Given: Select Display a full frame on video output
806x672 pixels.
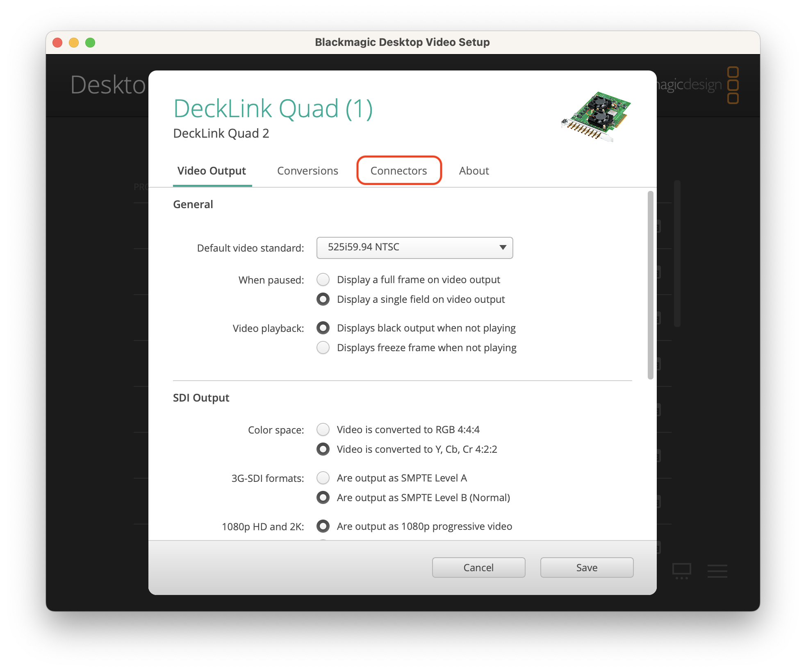Looking at the screenshot, I should pyautogui.click(x=323, y=280).
